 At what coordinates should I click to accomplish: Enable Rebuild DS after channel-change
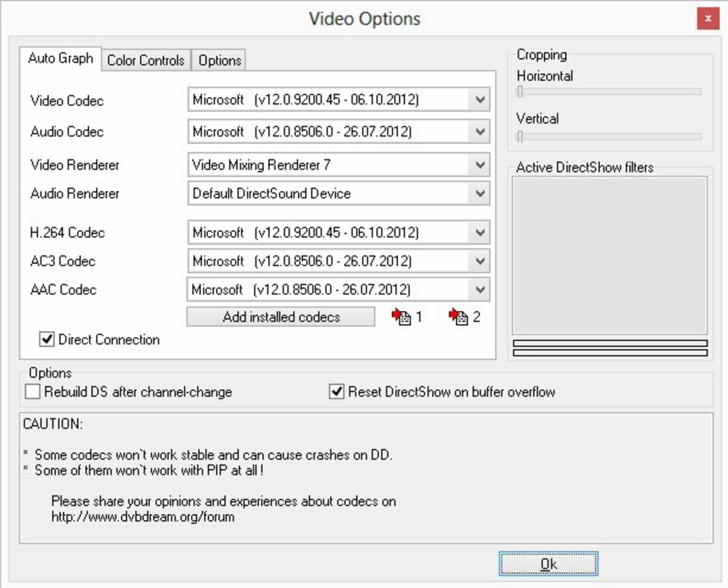tap(32, 392)
